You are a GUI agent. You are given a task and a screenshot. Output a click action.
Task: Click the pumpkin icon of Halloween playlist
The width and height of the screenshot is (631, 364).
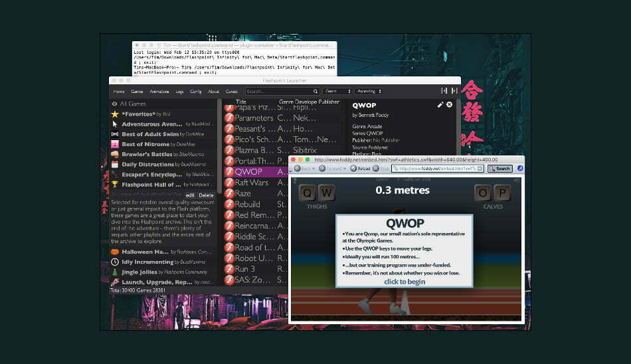tap(115, 252)
